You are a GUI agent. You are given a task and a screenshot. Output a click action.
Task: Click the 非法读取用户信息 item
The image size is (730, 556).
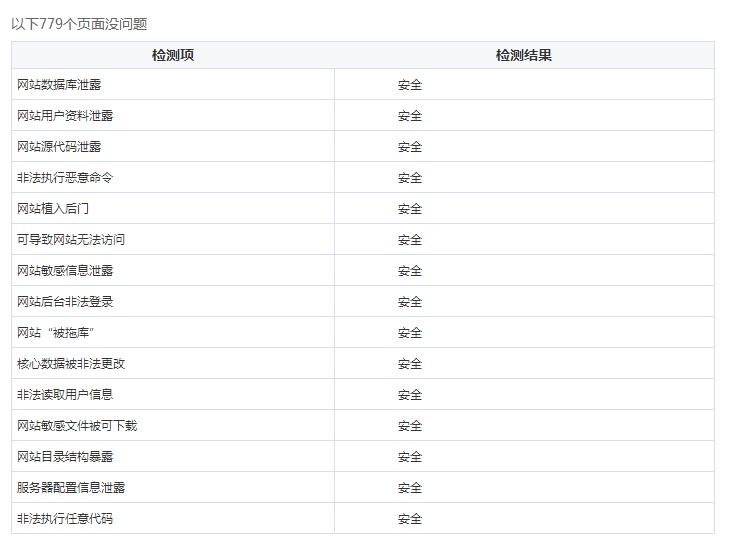point(65,395)
